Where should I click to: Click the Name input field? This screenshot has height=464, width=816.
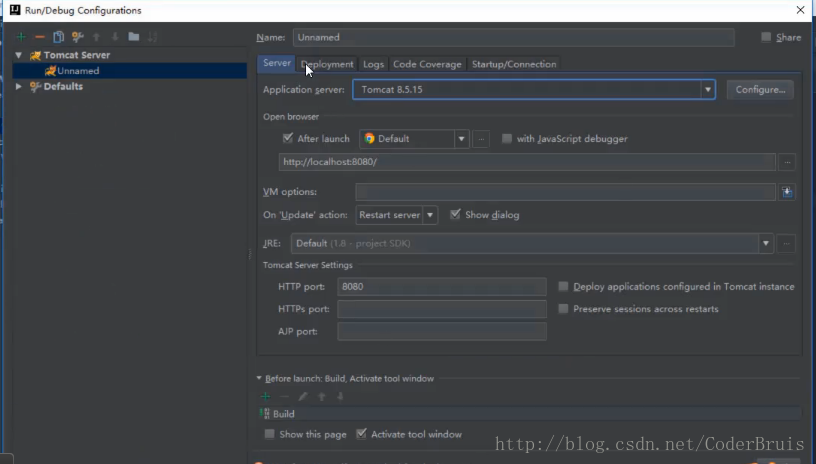pyautogui.click(x=514, y=37)
